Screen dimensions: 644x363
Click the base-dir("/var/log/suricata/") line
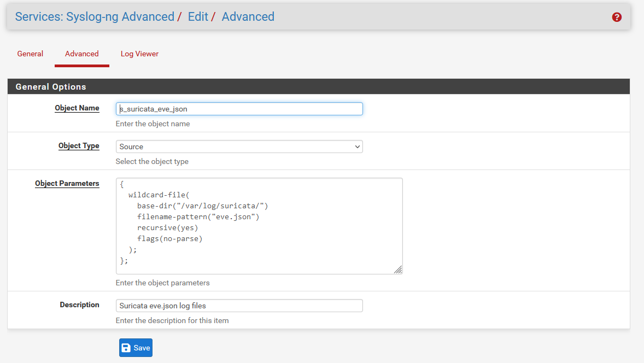click(202, 206)
